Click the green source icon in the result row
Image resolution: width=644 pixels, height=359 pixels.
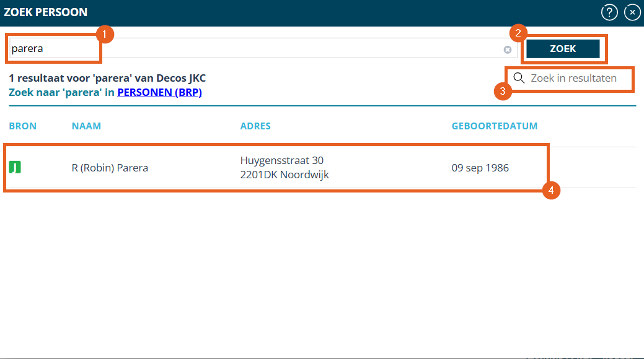(15, 167)
